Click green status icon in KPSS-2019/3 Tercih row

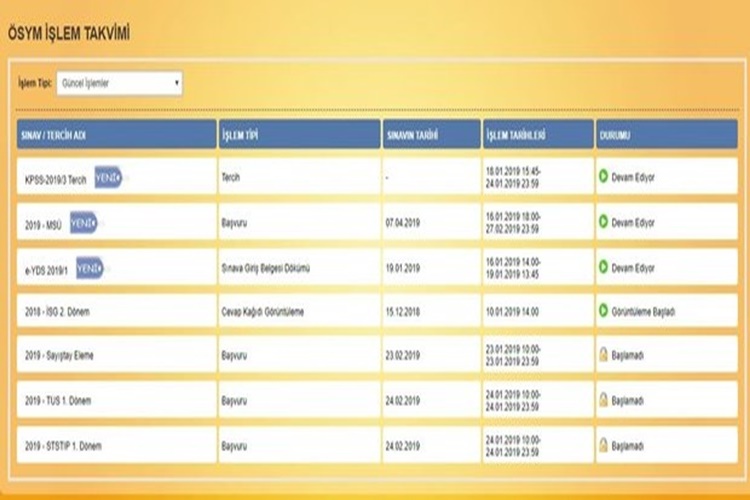point(603,177)
